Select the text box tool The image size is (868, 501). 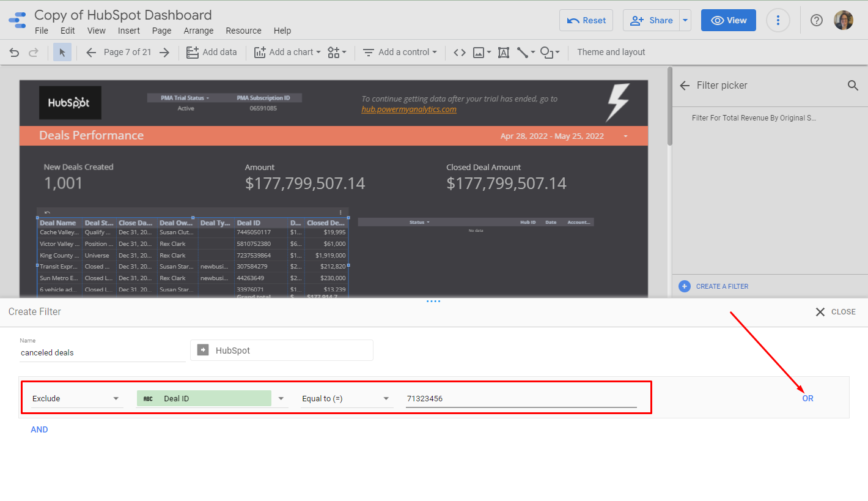point(503,53)
